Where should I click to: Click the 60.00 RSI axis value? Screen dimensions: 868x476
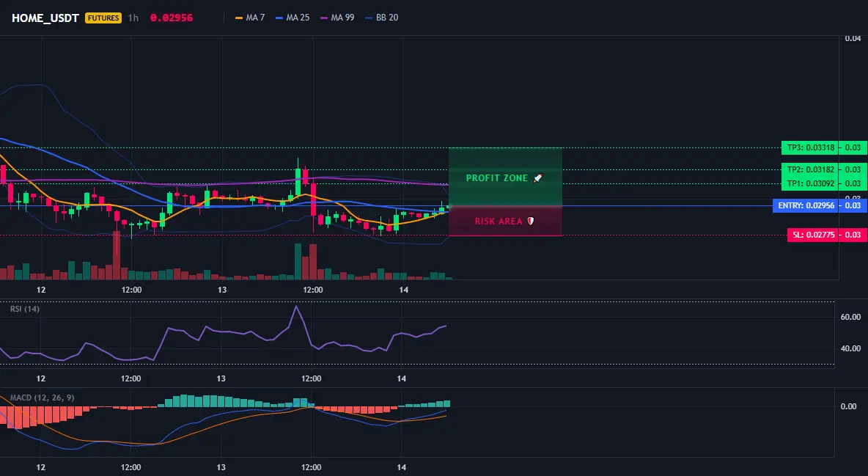(x=851, y=317)
